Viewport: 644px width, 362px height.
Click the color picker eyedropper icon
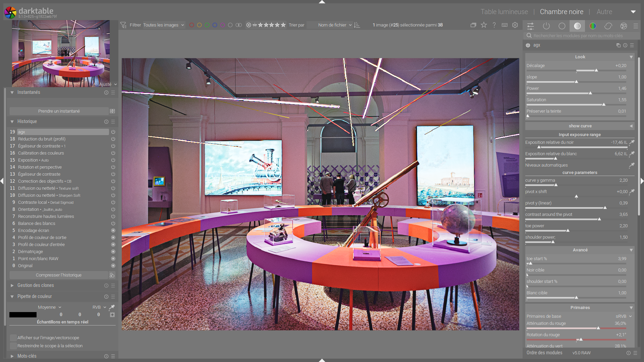point(112,307)
